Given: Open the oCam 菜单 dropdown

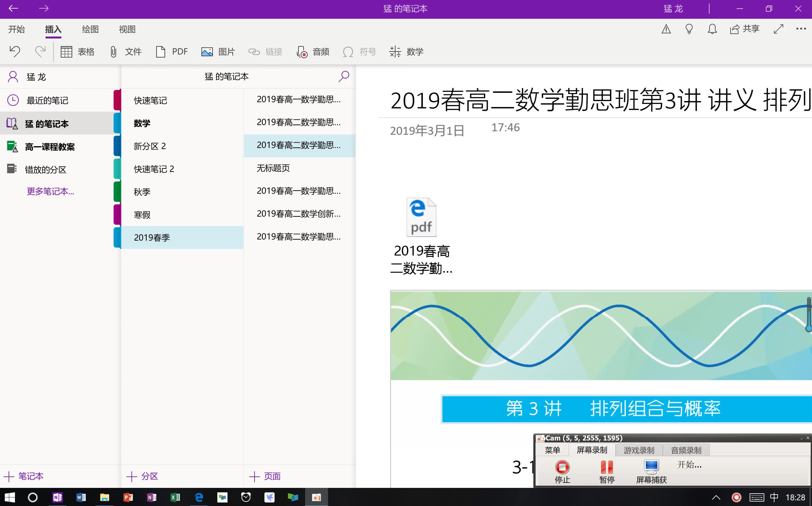Looking at the screenshot, I should 552,450.
